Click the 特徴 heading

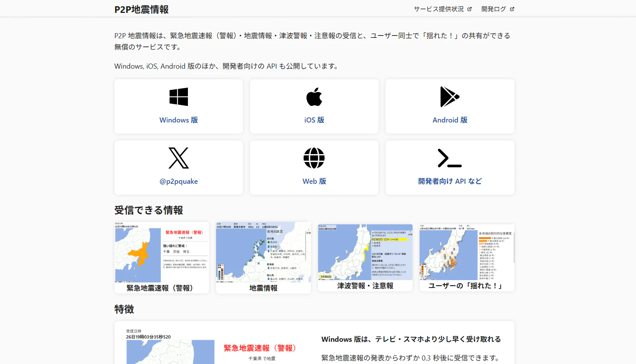(x=124, y=309)
